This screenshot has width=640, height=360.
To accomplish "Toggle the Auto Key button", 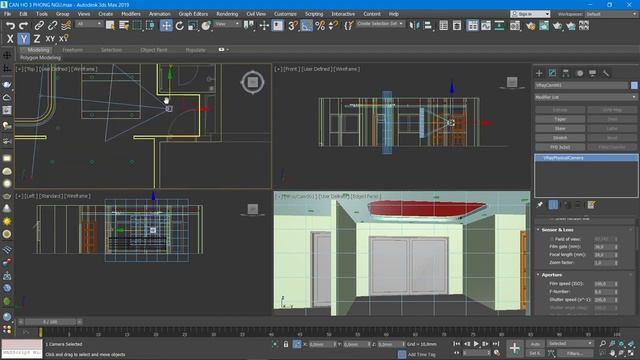I will point(535,344).
